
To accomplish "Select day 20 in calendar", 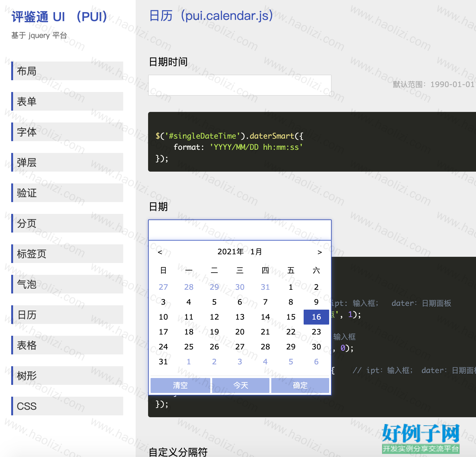I will [x=240, y=332].
